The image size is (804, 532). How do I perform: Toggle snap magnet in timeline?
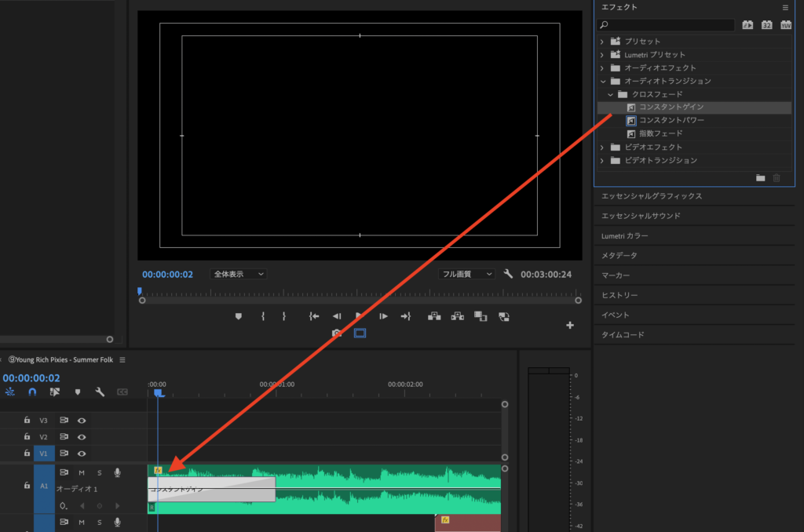[32, 392]
